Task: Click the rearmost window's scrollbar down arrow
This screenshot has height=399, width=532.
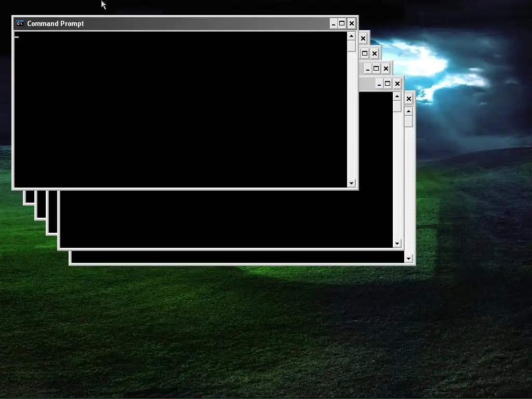Action: point(408,259)
